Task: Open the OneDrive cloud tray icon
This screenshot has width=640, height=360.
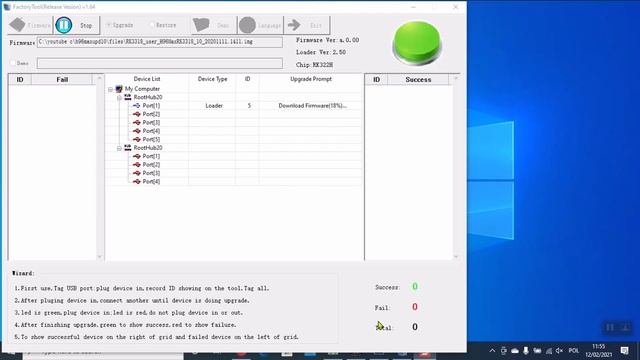Action: click(515, 351)
